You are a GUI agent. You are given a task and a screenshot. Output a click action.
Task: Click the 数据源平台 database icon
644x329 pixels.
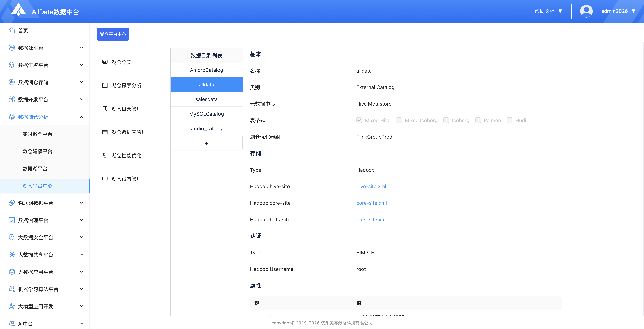tap(11, 48)
